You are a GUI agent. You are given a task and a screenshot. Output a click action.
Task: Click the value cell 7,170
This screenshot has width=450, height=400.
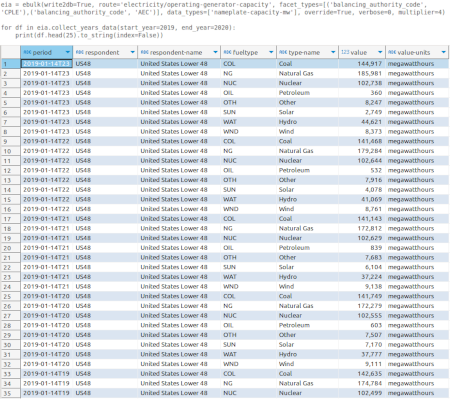(x=362, y=345)
